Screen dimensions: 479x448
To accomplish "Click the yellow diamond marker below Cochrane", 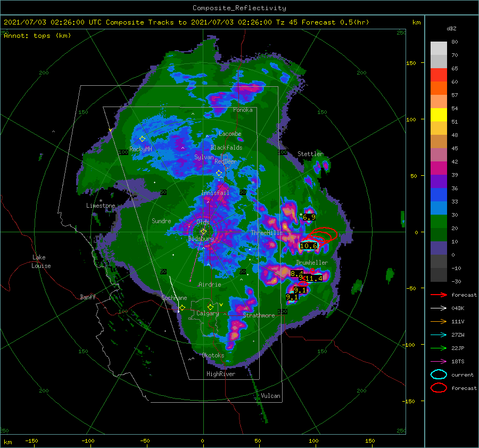I will pos(182,307).
